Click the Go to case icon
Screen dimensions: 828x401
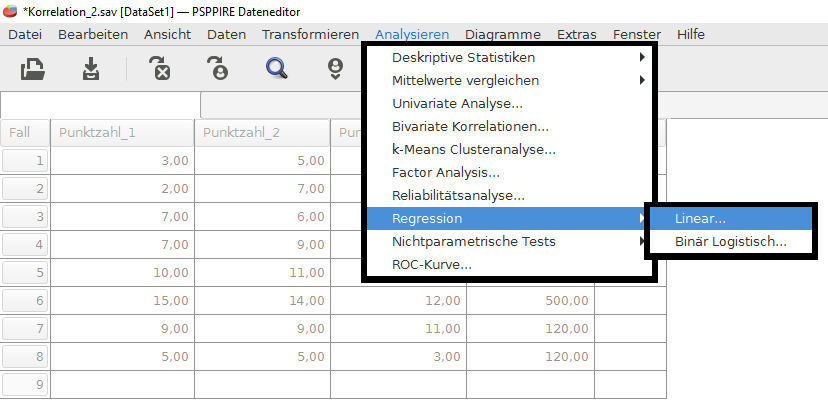217,68
